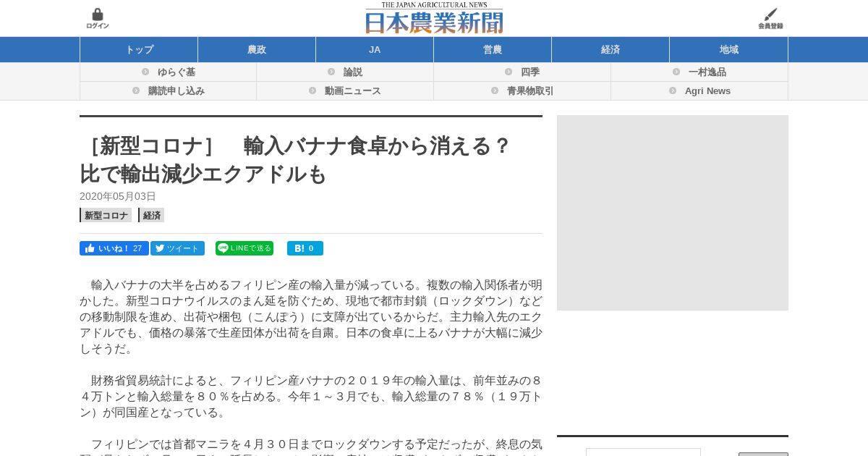The height and width of the screenshot is (456, 868).
Task: Click the login lock icon
Action: tap(98, 19)
